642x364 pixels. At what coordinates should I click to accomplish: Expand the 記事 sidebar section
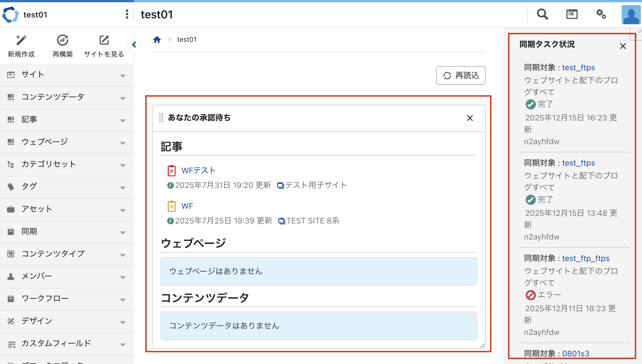point(122,120)
